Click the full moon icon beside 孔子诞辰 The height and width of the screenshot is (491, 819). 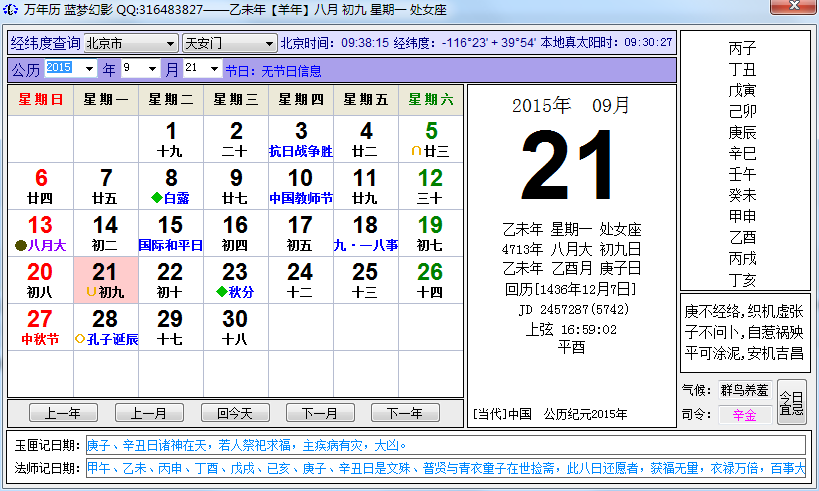pos(81,339)
